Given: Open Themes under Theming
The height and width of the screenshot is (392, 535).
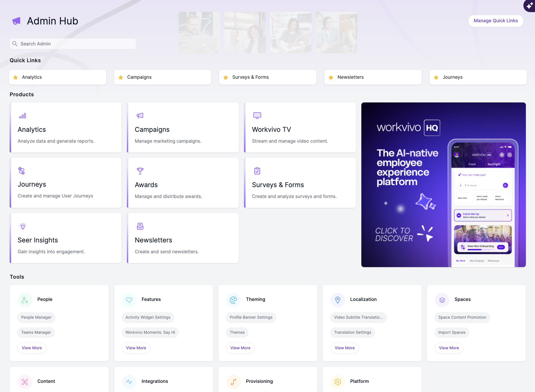Looking at the screenshot, I should (x=237, y=333).
